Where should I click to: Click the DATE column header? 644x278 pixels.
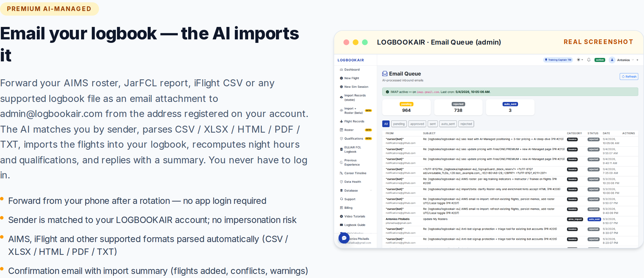point(606,133)
